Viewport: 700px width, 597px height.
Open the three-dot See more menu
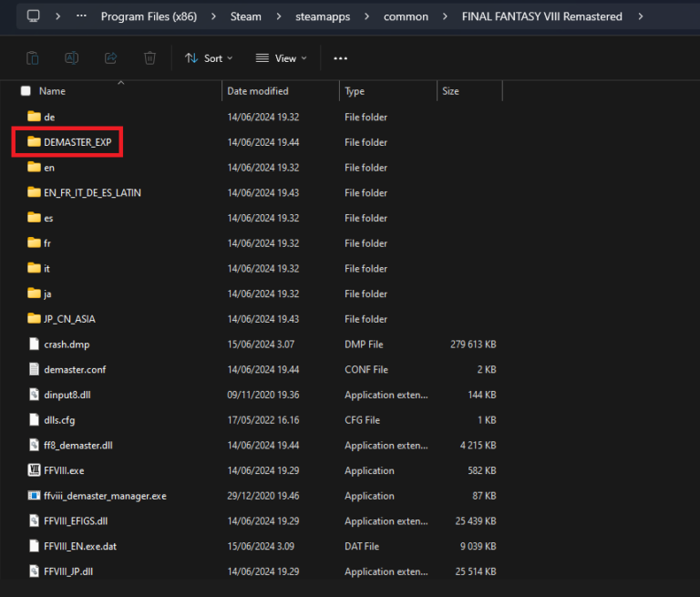coord(340,58)
